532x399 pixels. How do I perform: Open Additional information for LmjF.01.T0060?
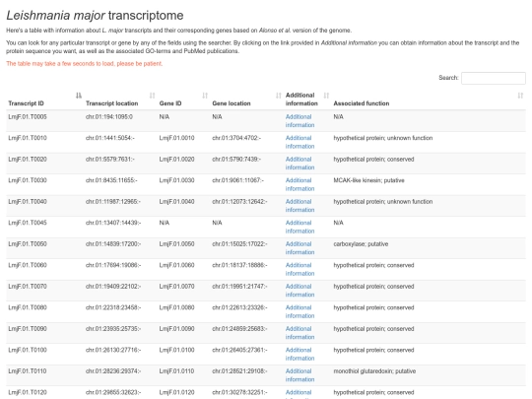point(299,269)
